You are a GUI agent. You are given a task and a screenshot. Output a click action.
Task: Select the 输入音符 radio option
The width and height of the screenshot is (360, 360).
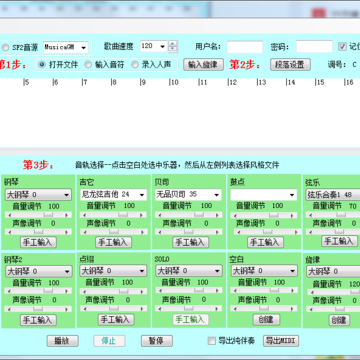click(x=88, y=65)
